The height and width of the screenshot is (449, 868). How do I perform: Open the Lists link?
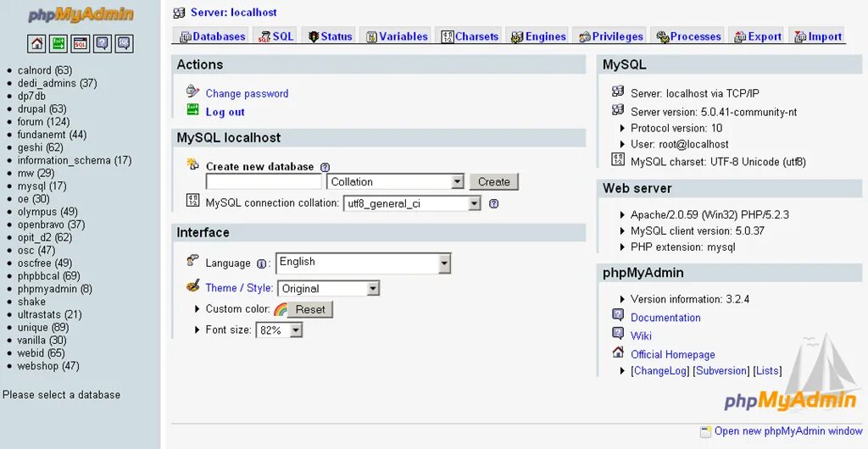[x=766, y=371]
